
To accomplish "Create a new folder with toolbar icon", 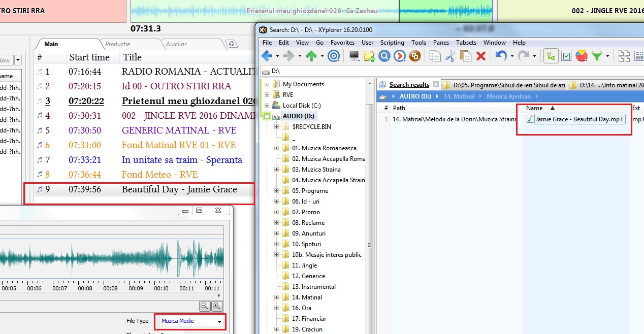I will click(369, 56).
